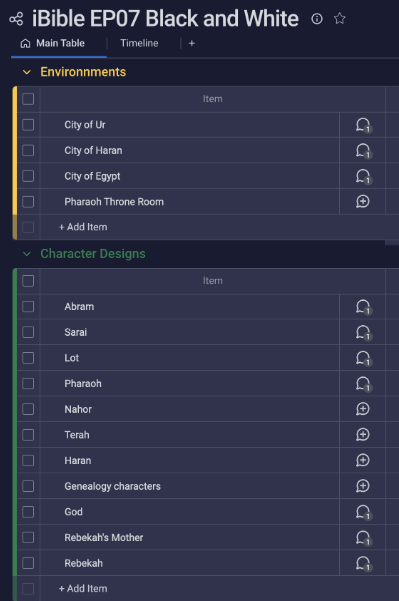
Task: Add an update to Nahor item
Action: click(x=363, y=409)
